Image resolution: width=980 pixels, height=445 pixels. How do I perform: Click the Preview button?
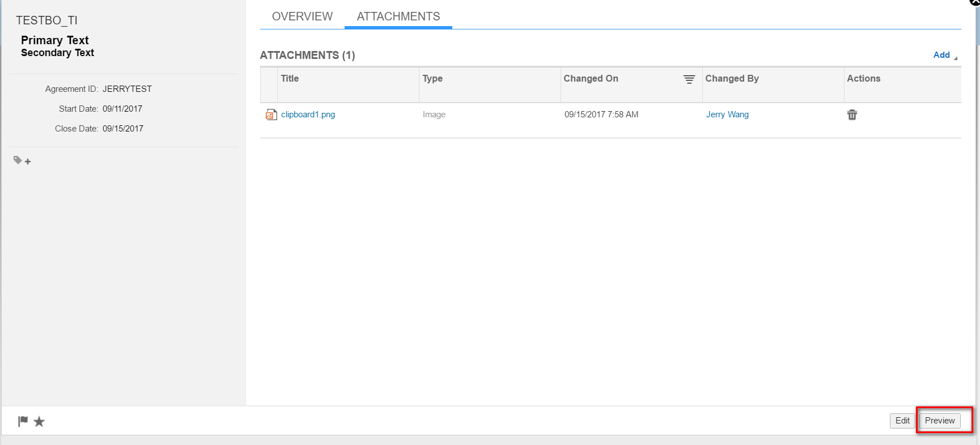[x=940, y=421]
